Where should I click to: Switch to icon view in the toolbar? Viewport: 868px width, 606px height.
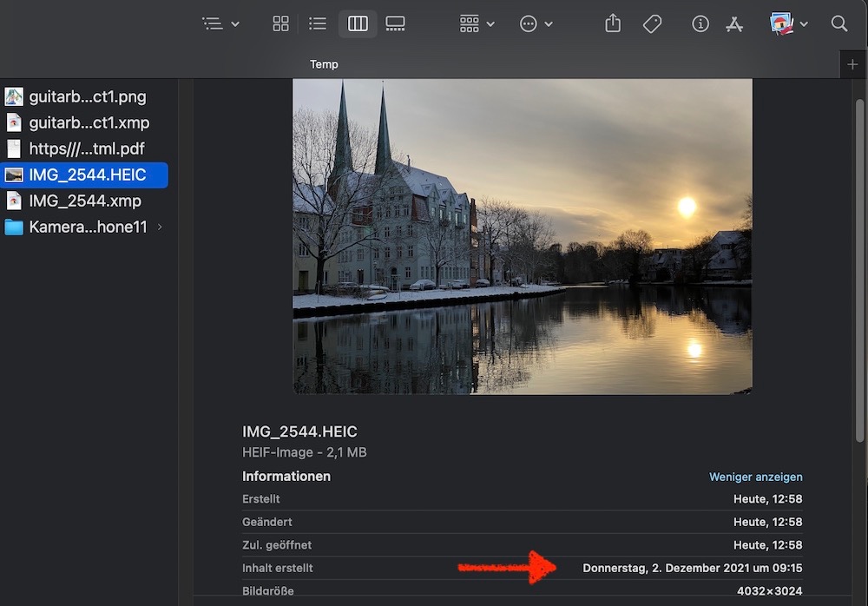[280, 24]
